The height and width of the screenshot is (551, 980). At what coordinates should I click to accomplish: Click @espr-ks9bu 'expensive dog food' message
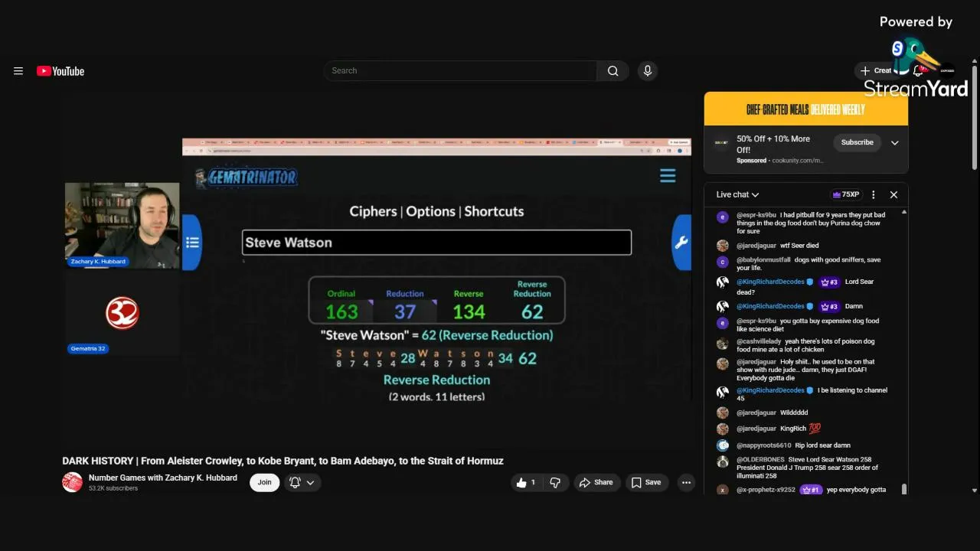point(807,324)
